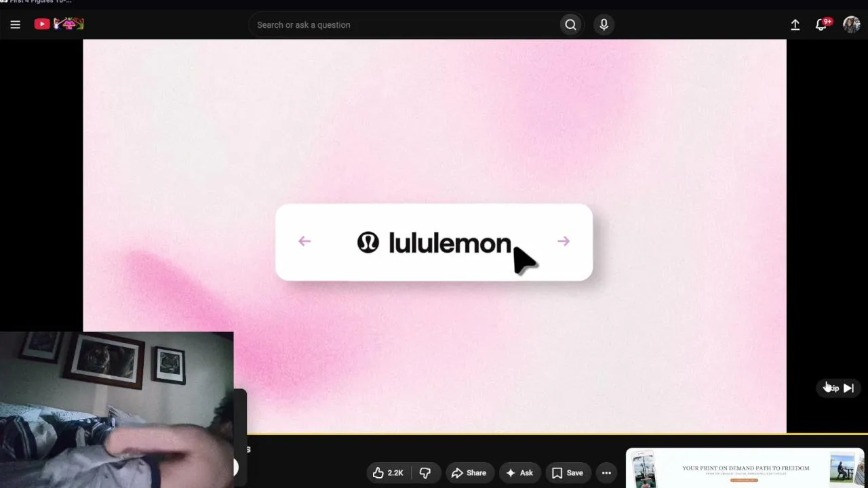Open the notifications bell
Viewport: 868px width, 488px height.
821,25
